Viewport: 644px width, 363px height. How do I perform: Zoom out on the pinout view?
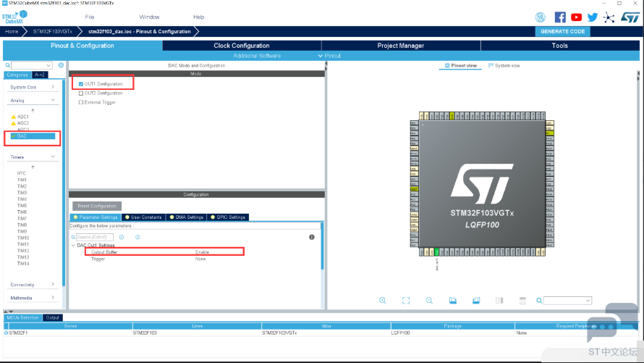point(429,301)
